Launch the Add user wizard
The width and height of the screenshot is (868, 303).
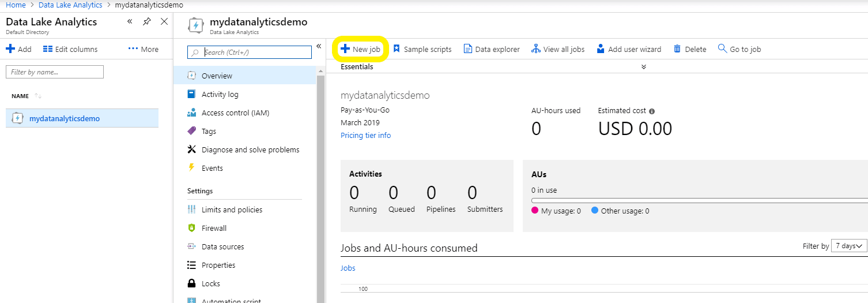point(629,49)
